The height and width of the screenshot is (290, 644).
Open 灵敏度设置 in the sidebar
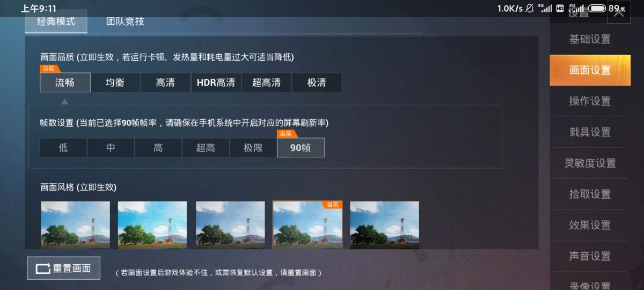(x=589, y=163)
